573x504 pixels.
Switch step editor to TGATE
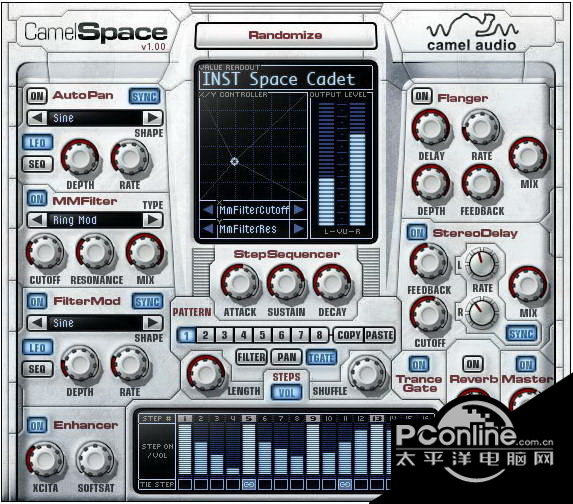(322, 357)
